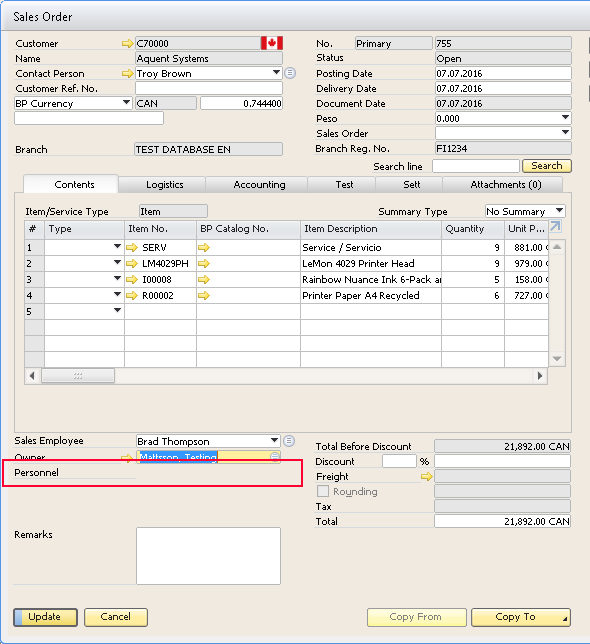
Task: Click Freight yellow link arrow
Action: point(427,476)
